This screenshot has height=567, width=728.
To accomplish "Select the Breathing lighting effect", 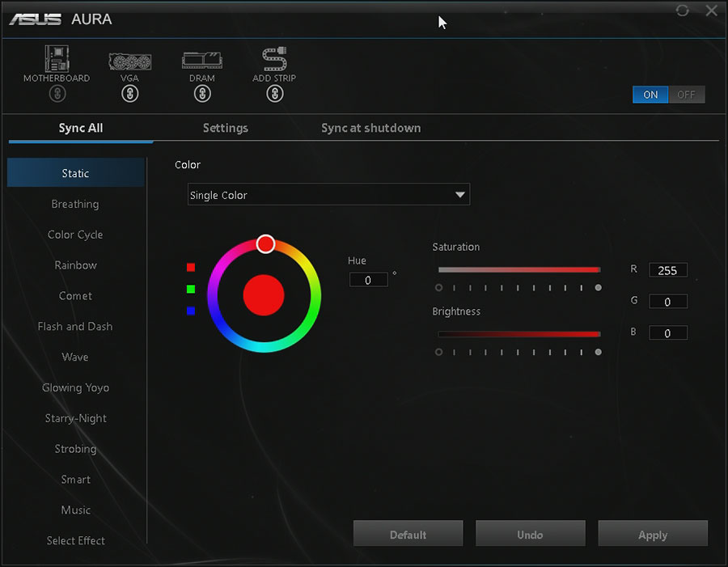I will click(x=76, y=204).
